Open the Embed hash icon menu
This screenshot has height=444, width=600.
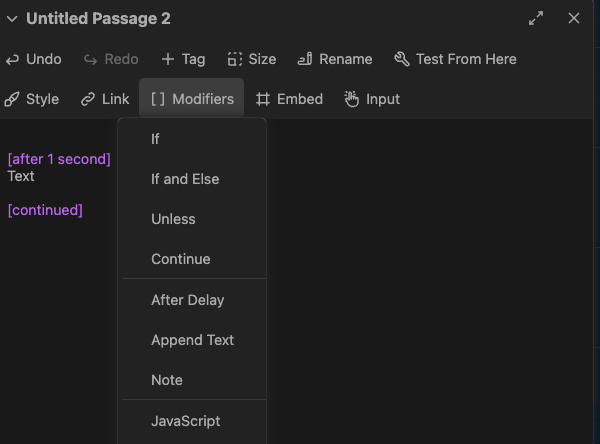263,99
